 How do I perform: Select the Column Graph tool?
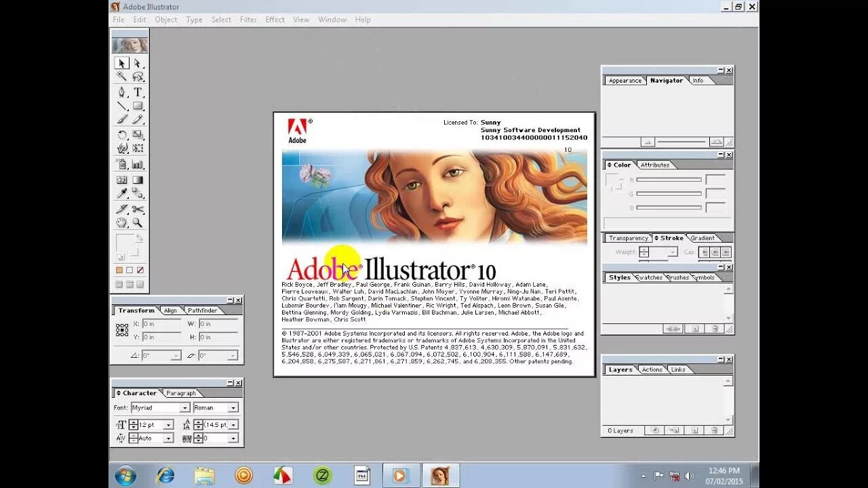click(x=138, y=164)
